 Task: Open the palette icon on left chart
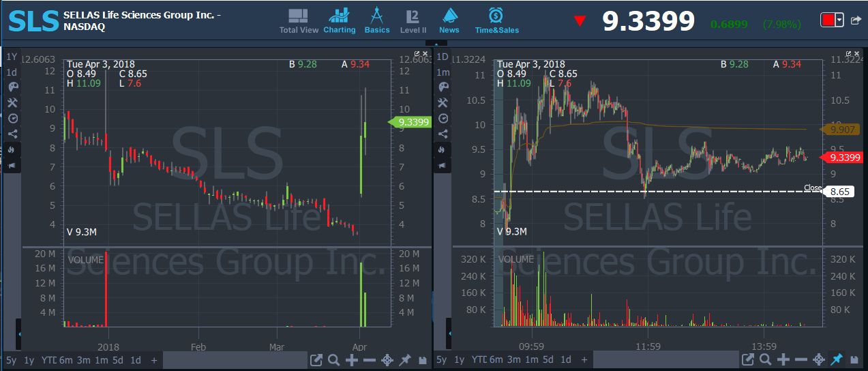(x=12, y=87)
